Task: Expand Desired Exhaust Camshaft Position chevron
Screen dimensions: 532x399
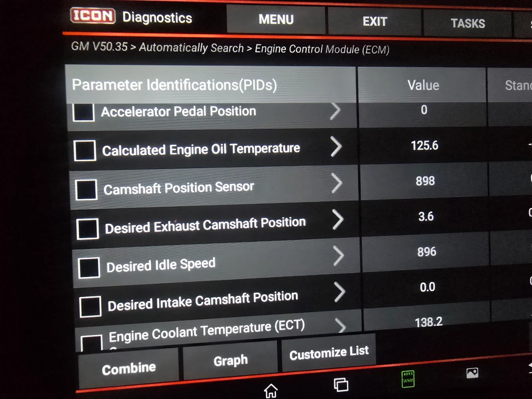Action: click(x=338, y=219)
